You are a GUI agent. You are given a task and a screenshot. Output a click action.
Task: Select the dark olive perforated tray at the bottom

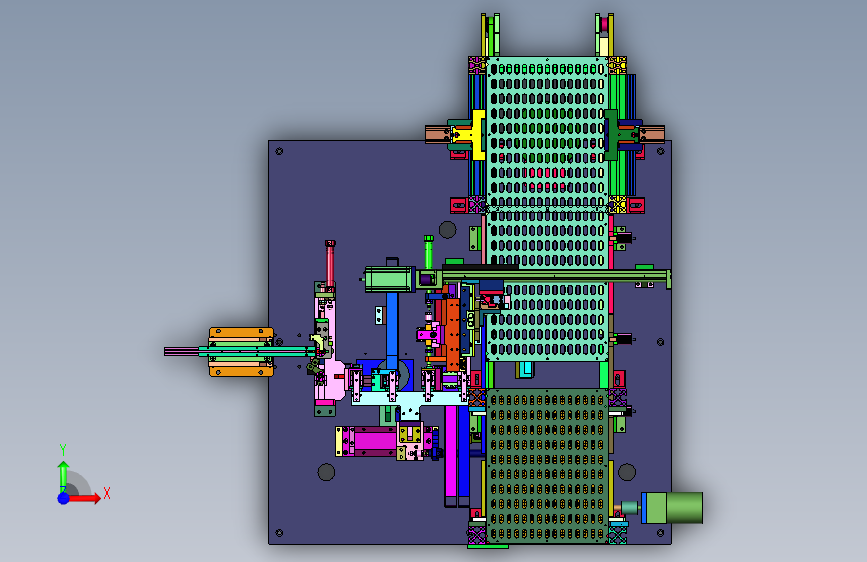547,466
